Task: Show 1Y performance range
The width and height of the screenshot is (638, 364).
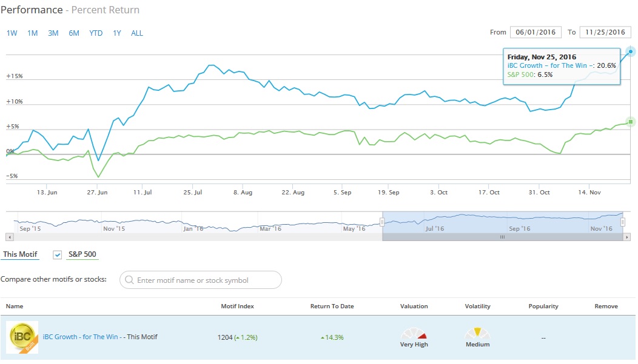Action: (117, 33)
